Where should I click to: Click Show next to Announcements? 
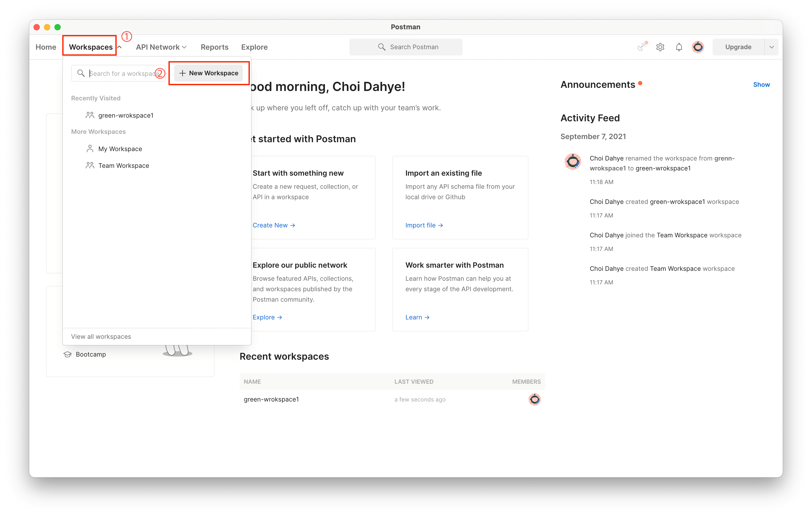click(x=762, y=85)
